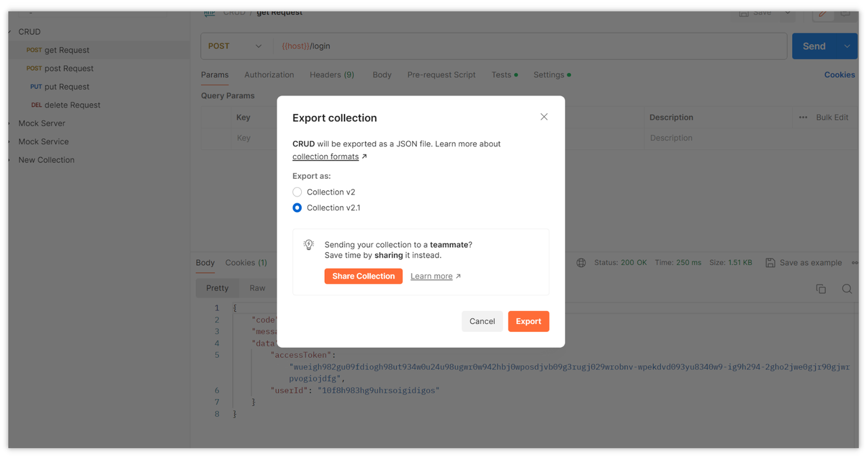Cancel the export dialog
The height and width of the screenshot is (456, 868).
[x=482, y=321]
